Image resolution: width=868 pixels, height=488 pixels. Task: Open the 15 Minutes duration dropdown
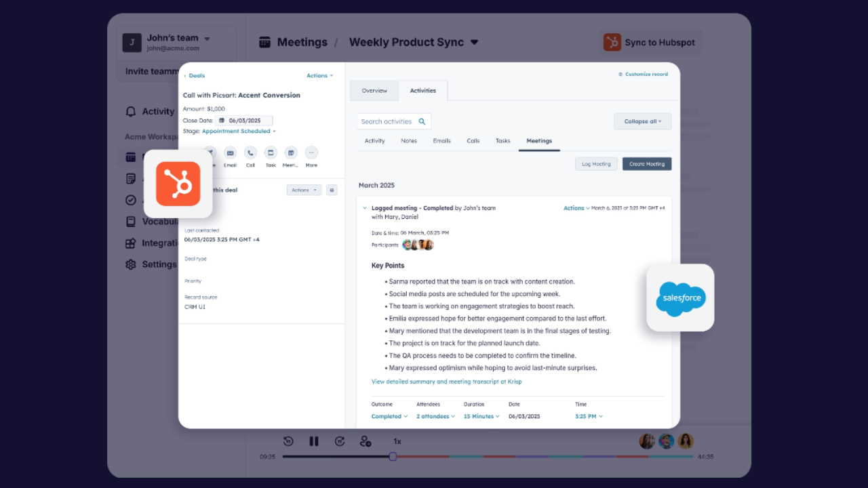tap(481, 416)
